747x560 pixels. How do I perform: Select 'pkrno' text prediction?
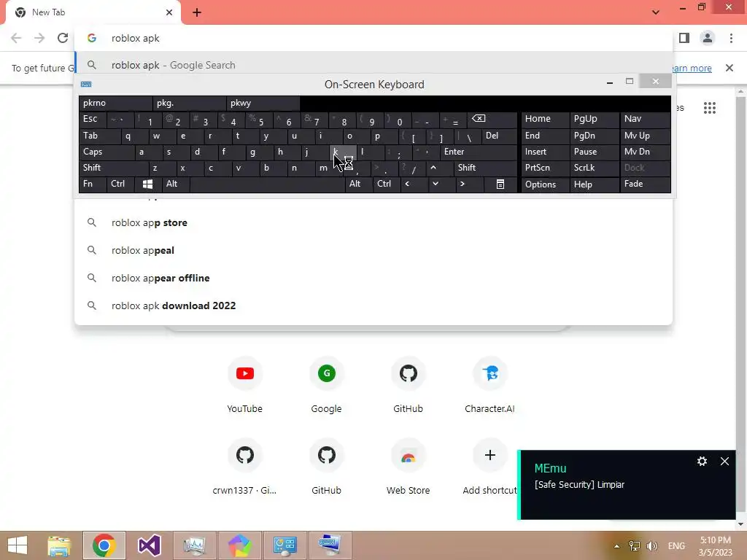point(116,104)
